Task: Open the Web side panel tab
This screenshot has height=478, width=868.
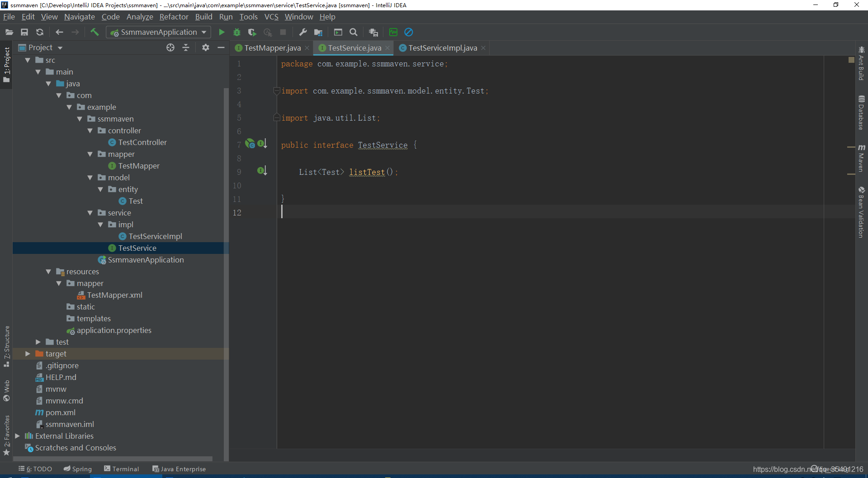Action: tap(6, 391)
